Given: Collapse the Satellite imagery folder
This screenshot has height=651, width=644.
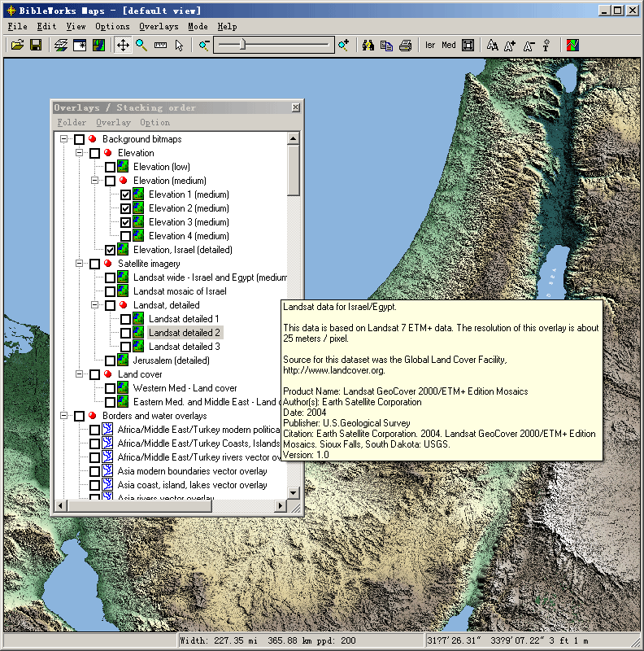Looking at the screenshot, I should coord(79,263).
